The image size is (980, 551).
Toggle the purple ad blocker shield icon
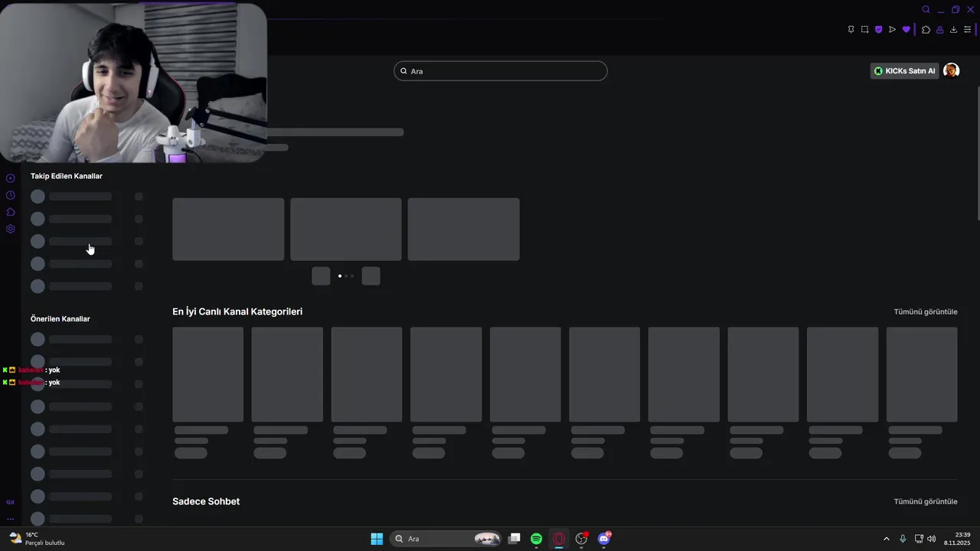[878, 29]
